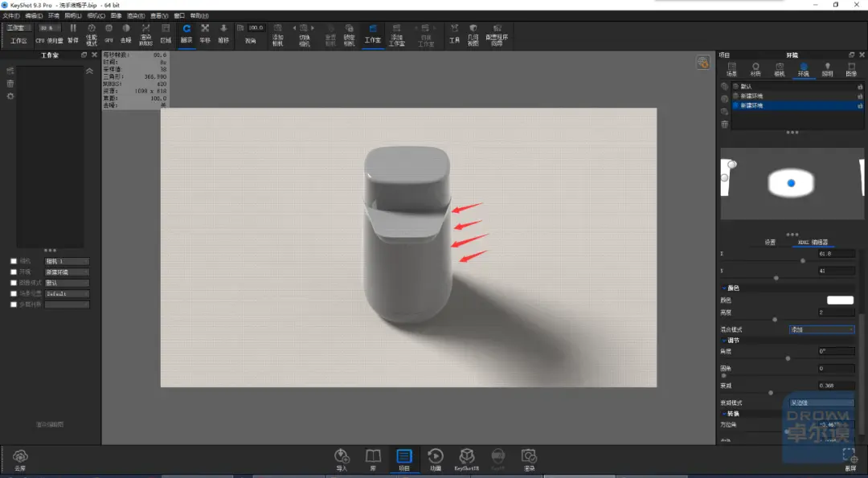This screenshot has height=478, width=868.
Task: Click the color swatch next to 颜色
Action: [x=841, y=300]
